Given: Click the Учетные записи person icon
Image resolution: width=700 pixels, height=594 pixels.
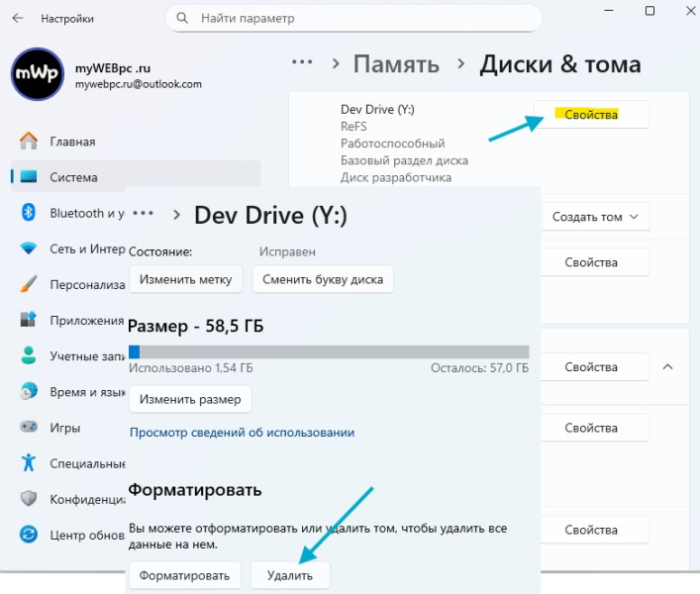Looking at the screenshot, I should (29, 355).
